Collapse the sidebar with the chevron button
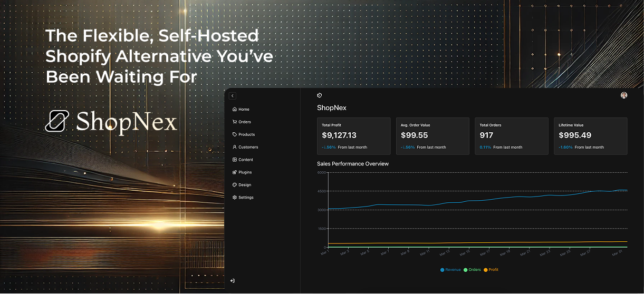This screenshot has height=294, width=644. pos(233,96)
